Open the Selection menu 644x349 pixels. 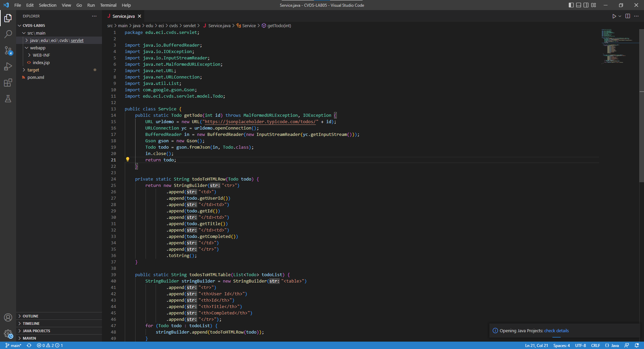coord(48,5)
